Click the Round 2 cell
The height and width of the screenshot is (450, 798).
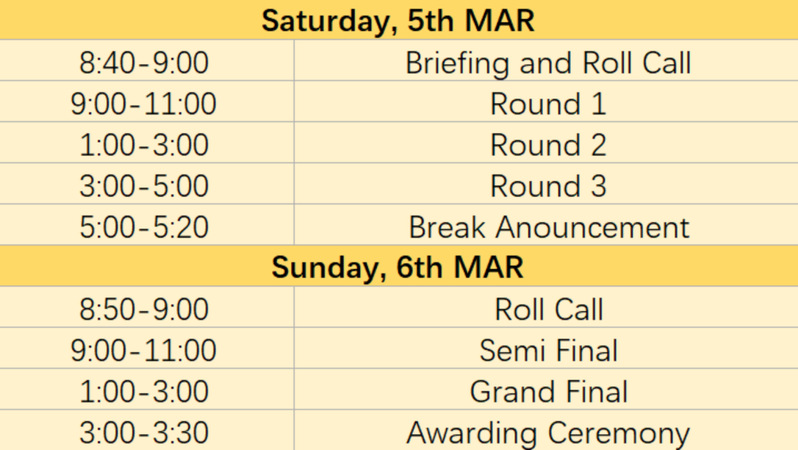click(x=548, y=145)
